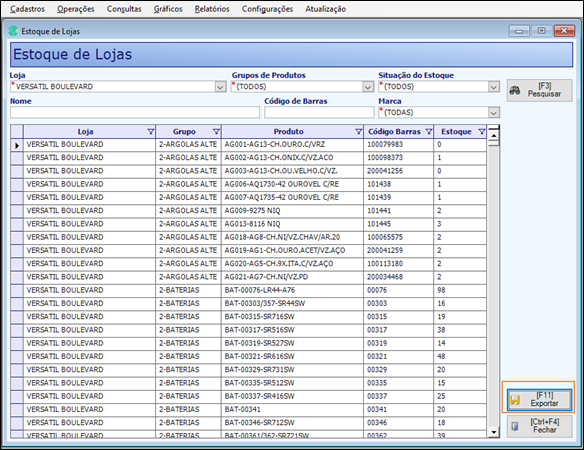
Task: Open the Grupos de Produtos dropdown
Action: pyautogui.click(x=368, y=87)
